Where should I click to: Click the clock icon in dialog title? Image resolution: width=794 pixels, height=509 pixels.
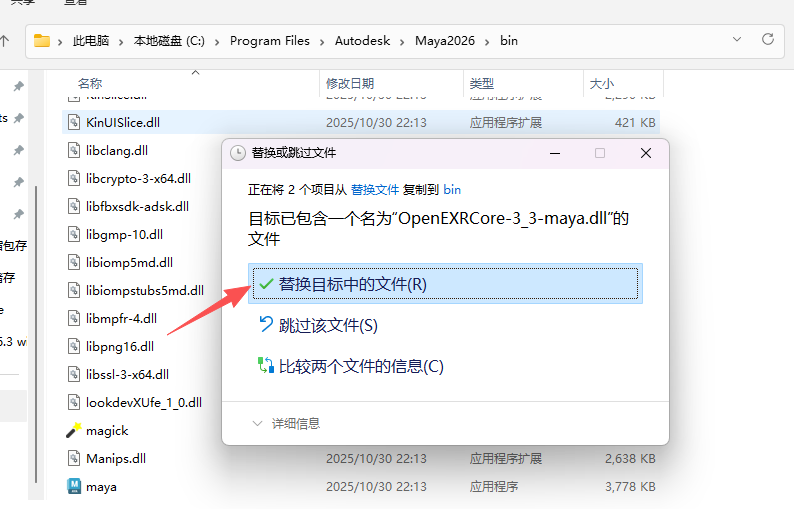[238, 153]
